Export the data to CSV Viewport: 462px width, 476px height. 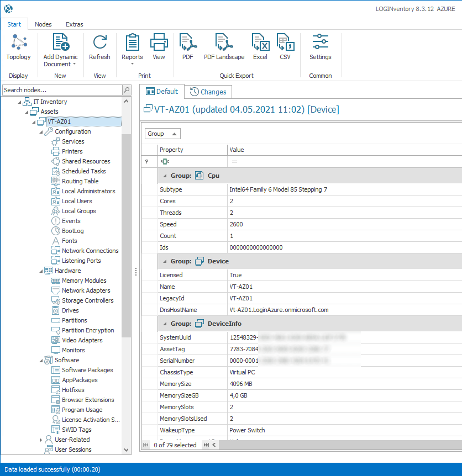point(285,47)
